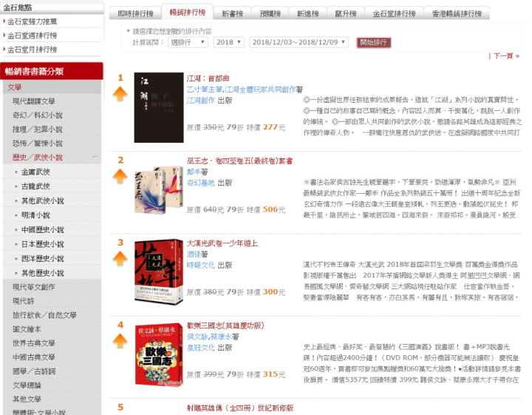Select 其他文學 category
This screenshot has height=415, width=532.
27,399
